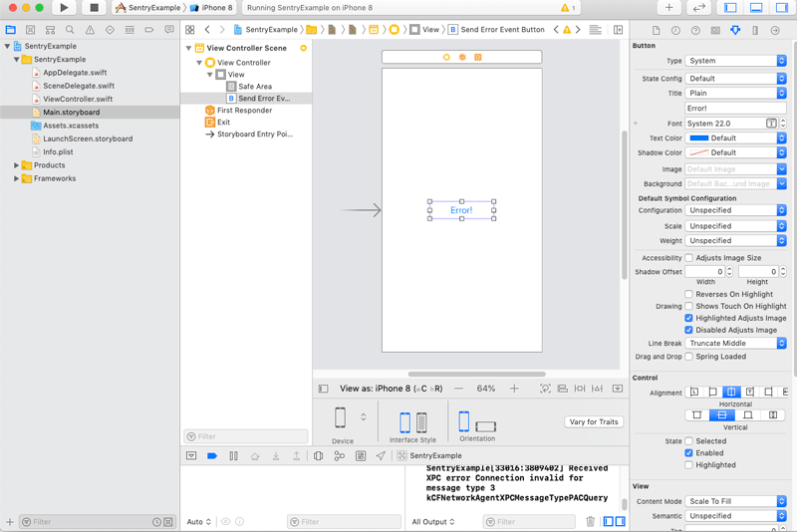Select Safe Area in outline
Screen dimensions: 797x532
coord(255,87)
